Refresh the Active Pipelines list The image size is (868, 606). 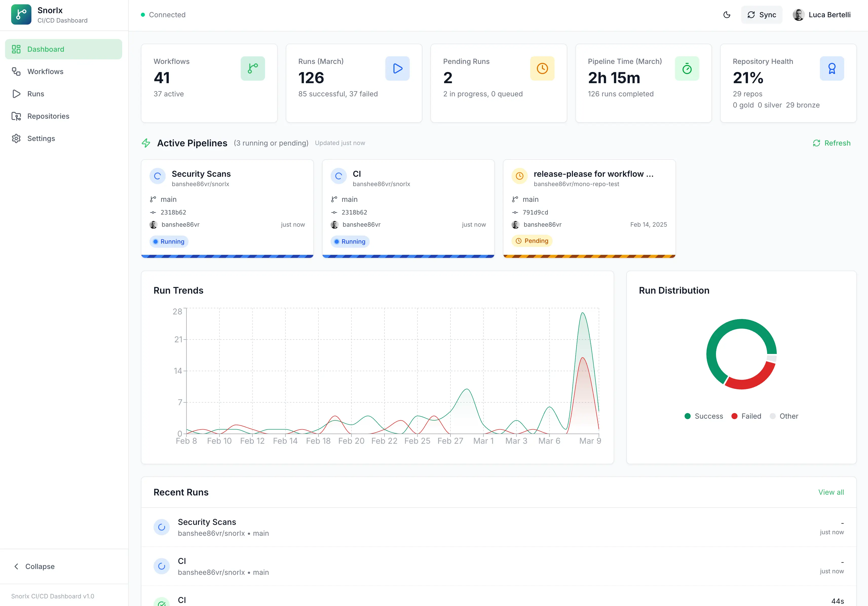tap(832, 143)
